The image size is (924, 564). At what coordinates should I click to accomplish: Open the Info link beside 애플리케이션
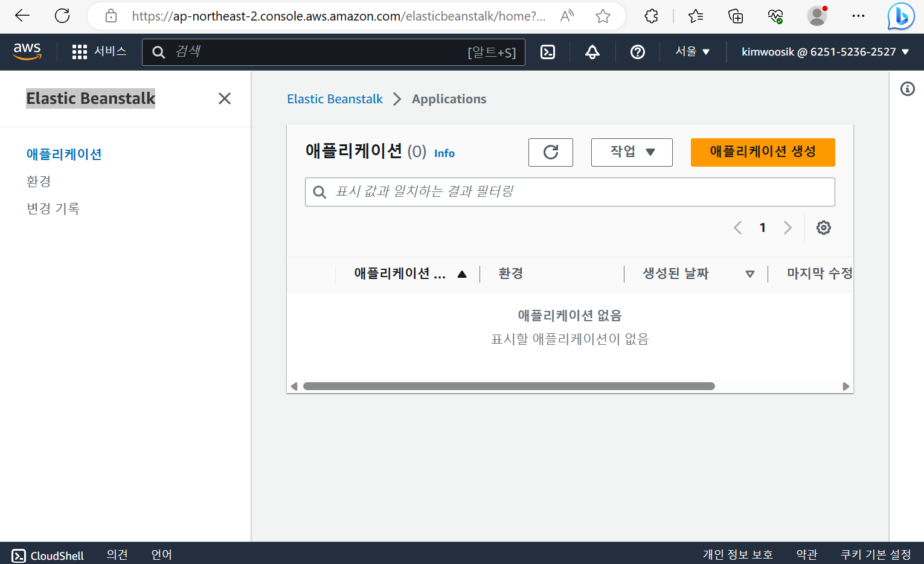[444, 153]
